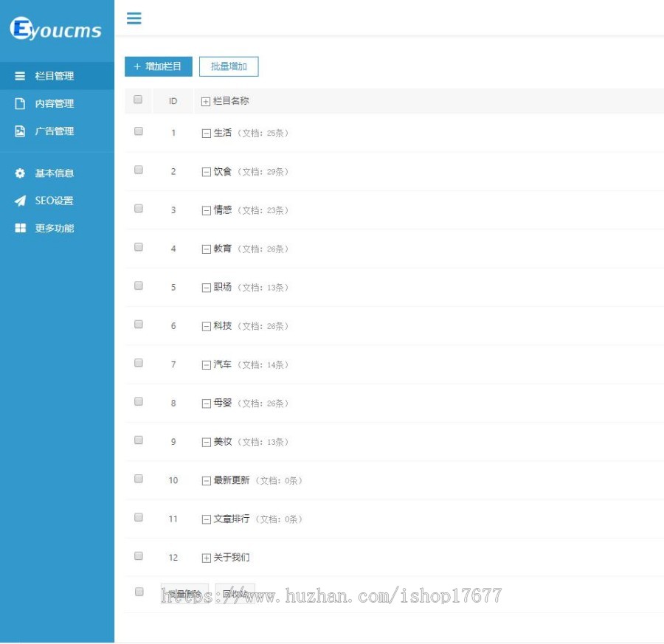664x644 pixels.
Task: Click the 教育 category name
Action: tap(223, 249)
